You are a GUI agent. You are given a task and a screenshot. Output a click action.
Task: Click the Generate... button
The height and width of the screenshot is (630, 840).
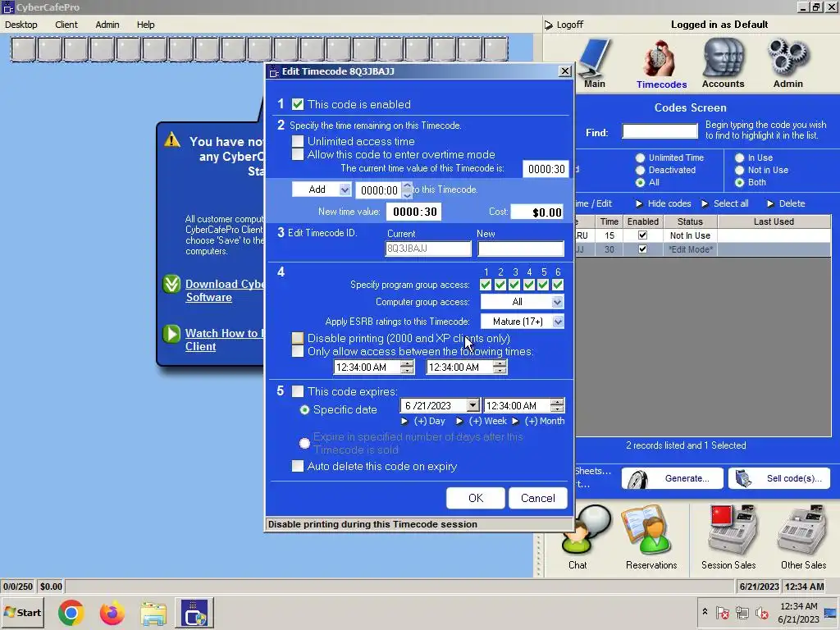tap(673, 478)
